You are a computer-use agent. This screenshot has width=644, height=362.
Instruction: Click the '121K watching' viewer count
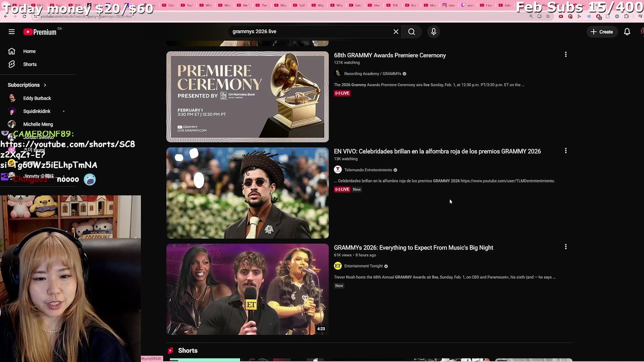pos(347,63)
